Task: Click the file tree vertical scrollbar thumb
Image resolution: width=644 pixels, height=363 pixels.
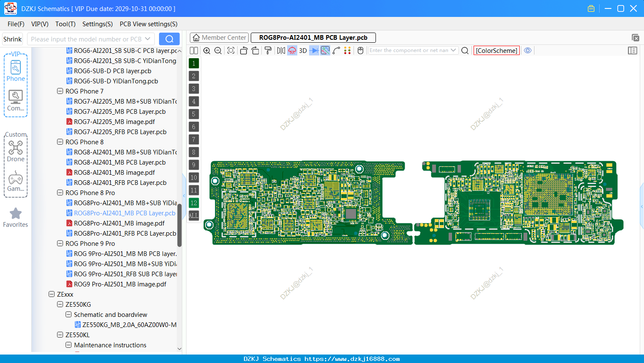Action: 179,225
